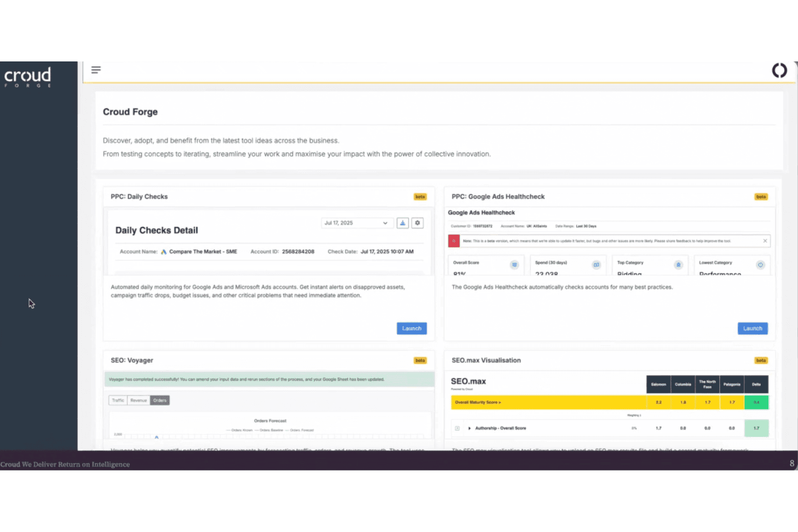798x532 pixels.
Task: Click the Voyager completed successfully green banner
Action: 269,379
